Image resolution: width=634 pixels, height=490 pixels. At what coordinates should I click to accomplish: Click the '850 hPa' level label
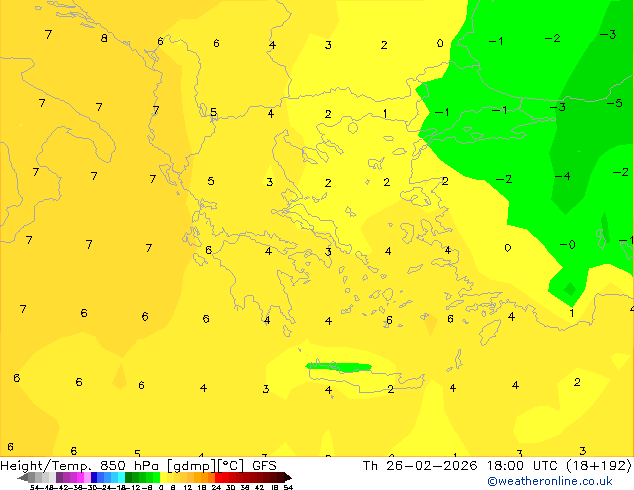(x=129, y=466)
